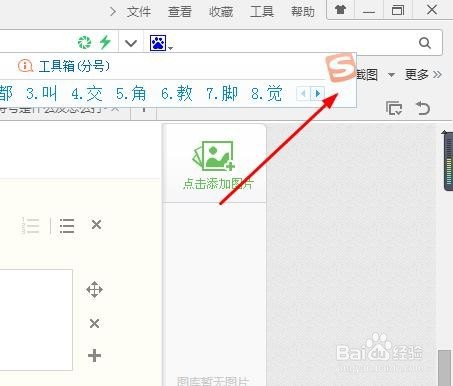Click the X next to list icons

point(96,225)
